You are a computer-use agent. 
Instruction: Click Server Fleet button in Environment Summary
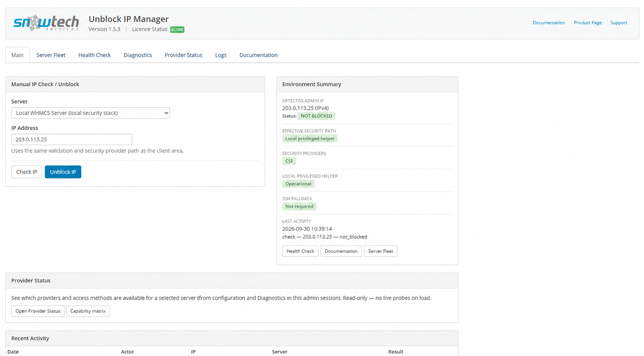(x=380, y=251)
